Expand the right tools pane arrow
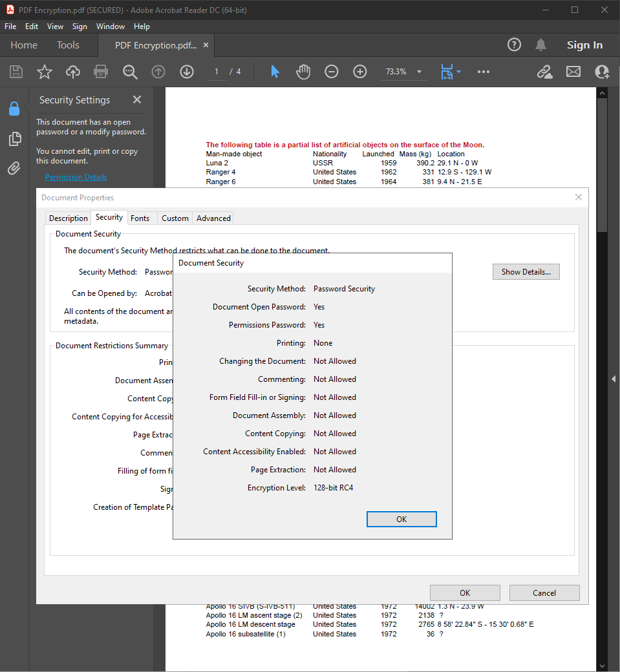This screenshot has height=672, width=620. click(x=613, y=379)
